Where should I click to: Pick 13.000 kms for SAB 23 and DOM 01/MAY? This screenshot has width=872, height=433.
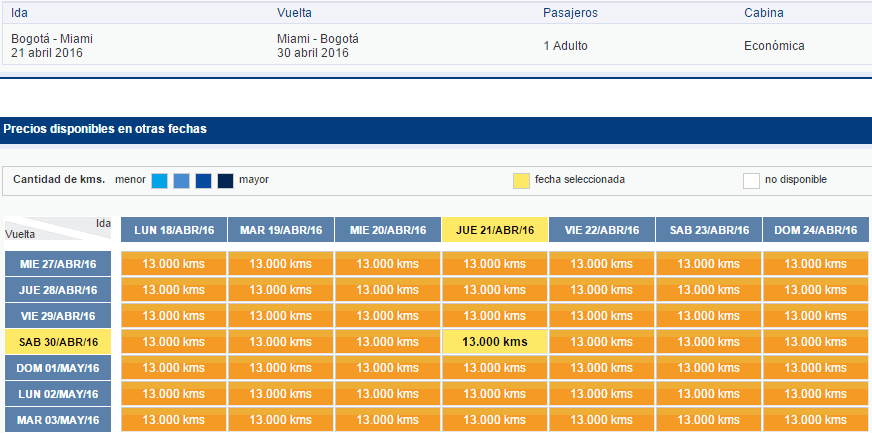708,367
